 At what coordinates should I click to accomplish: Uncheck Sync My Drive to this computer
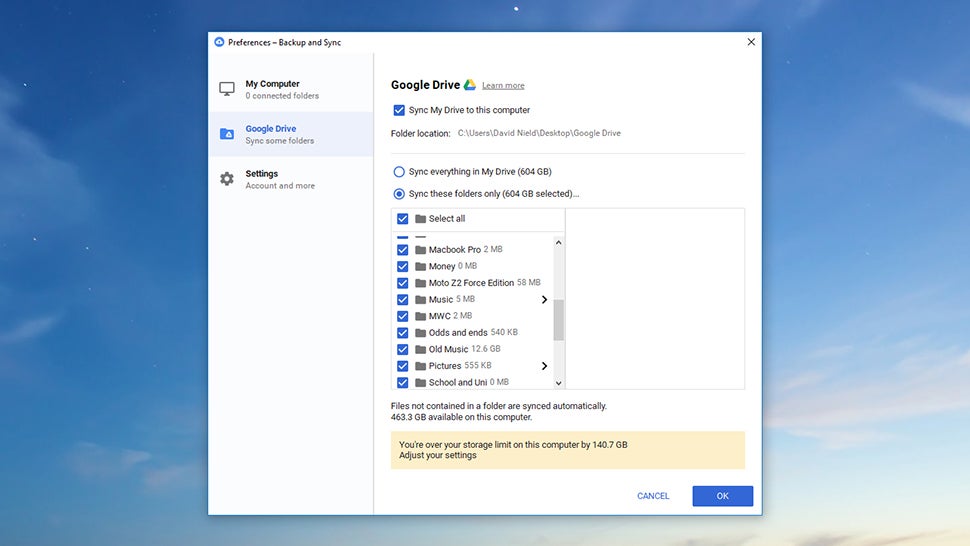(x=399, y=110)
